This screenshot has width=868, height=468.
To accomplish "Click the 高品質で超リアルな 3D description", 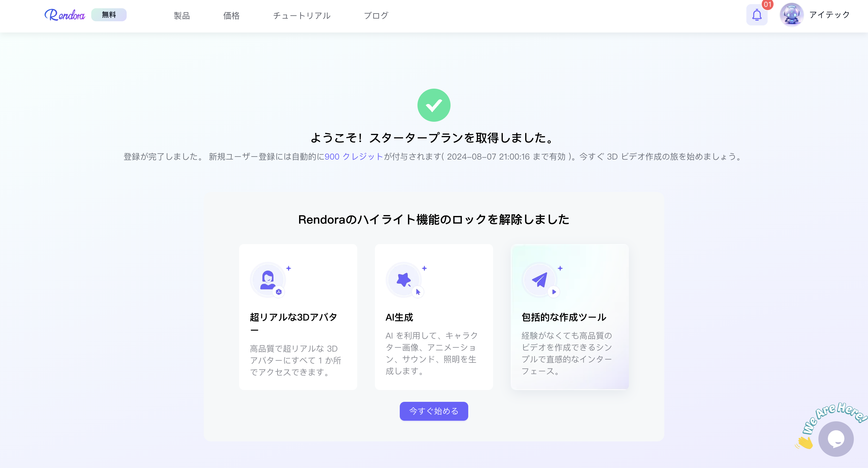I will tap(296, 360).
